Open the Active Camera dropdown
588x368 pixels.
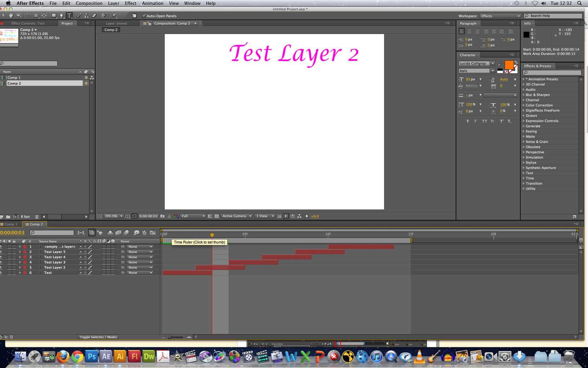point(236,216)
